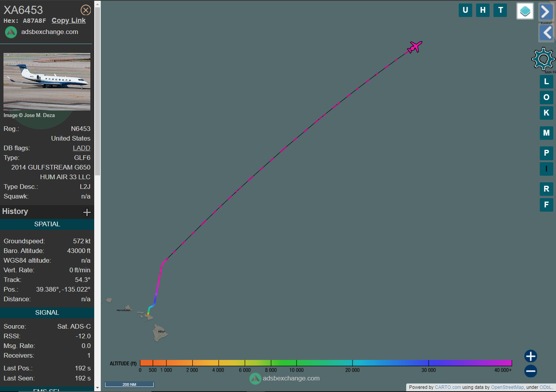Open the Gulfstream aircraft photo thumbnail
The image size is (556, 392).
(x=47, y=81)
